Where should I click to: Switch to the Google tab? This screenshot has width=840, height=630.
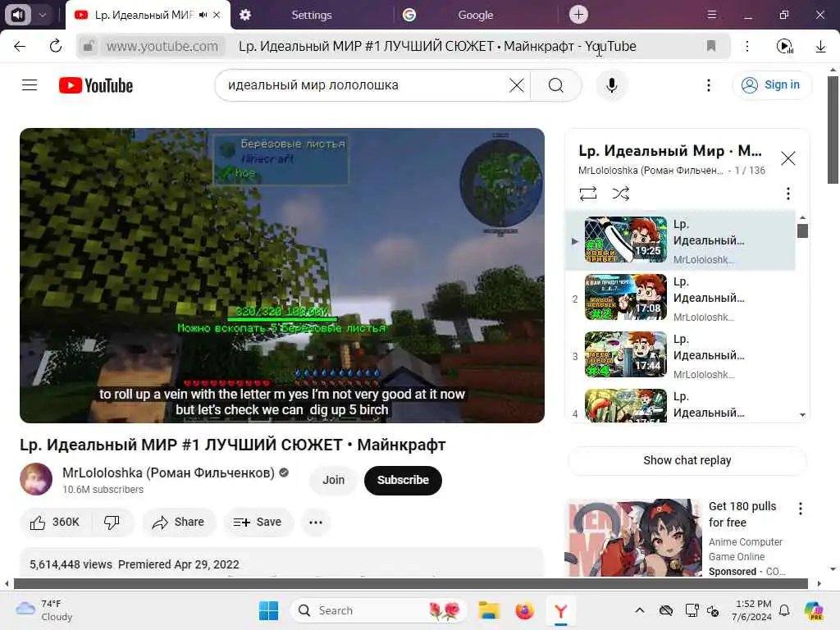(475, 15)
